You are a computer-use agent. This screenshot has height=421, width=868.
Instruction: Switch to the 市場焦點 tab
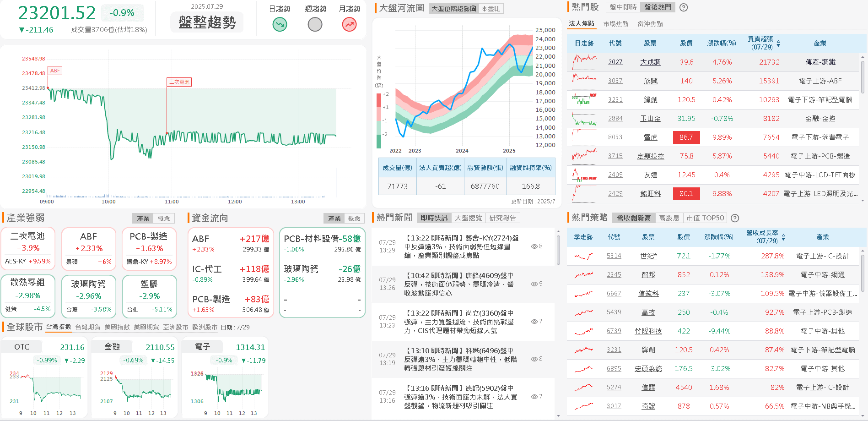click(x=615, y=22)
